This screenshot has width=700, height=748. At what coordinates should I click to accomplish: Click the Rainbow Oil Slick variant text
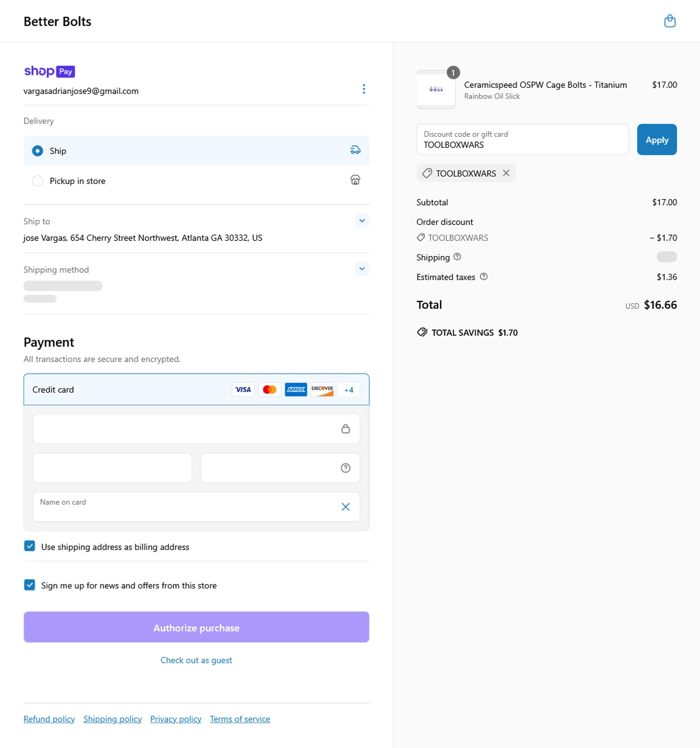pos(492,96)
